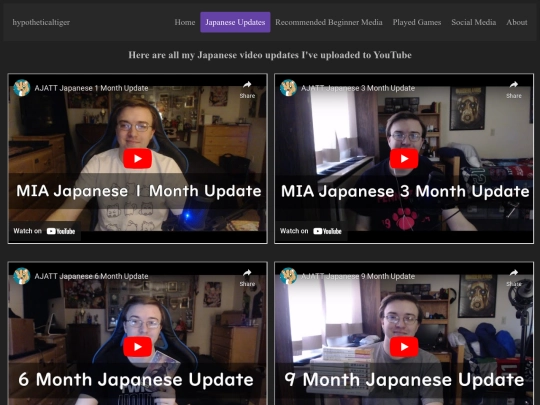540x405 pixels.
Task: Play the AJATT Japanese 3 Month Update video
Action: (x=404, y=158)
